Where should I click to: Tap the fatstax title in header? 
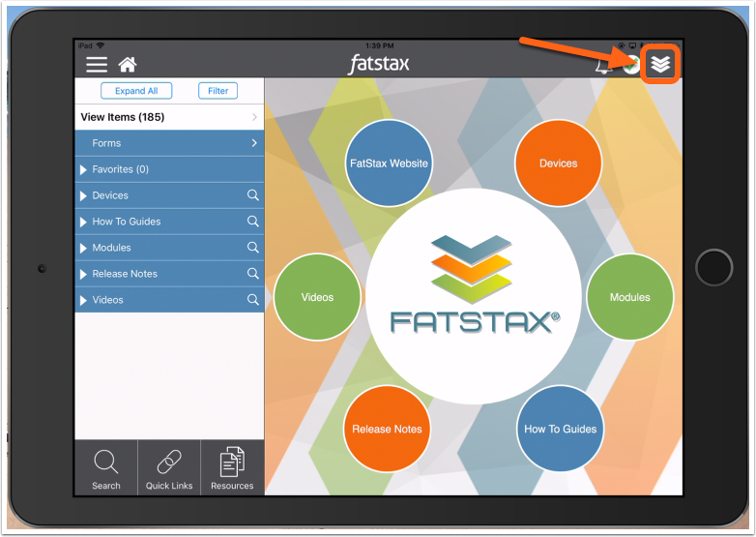379,64
